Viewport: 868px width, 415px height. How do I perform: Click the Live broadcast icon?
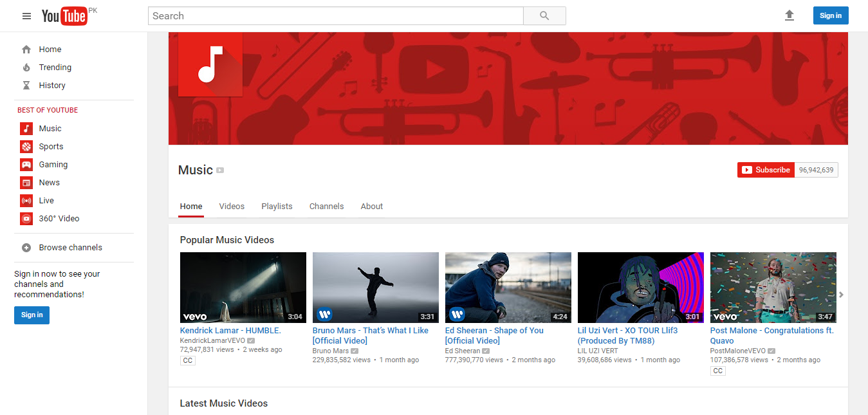pyautogui.click(x=26, y=201)
